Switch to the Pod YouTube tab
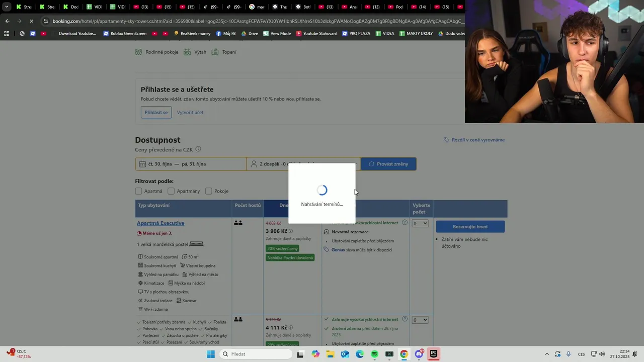This screenshot has width=644, height=362. (395, 7)
